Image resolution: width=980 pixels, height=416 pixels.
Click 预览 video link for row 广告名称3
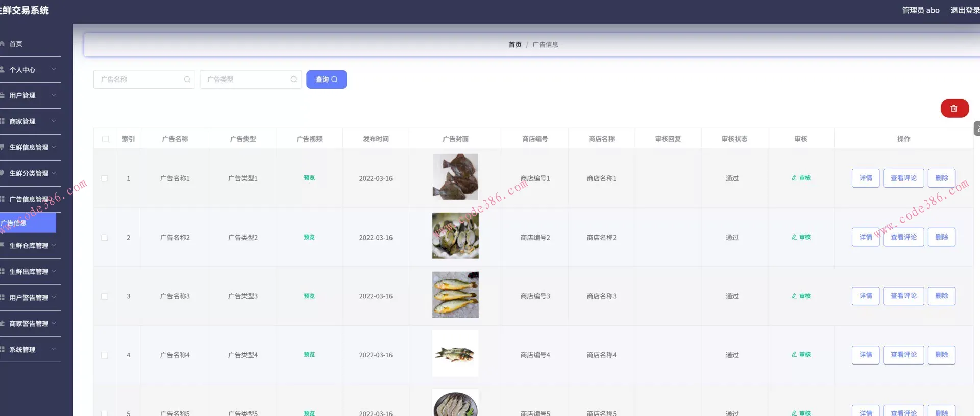pos(309,296)
